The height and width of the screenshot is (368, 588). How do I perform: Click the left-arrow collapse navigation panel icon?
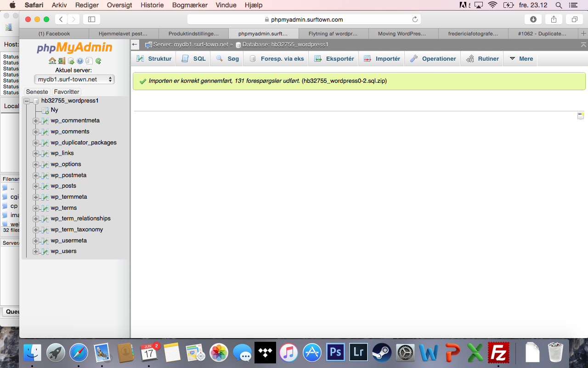pos(135,45)
